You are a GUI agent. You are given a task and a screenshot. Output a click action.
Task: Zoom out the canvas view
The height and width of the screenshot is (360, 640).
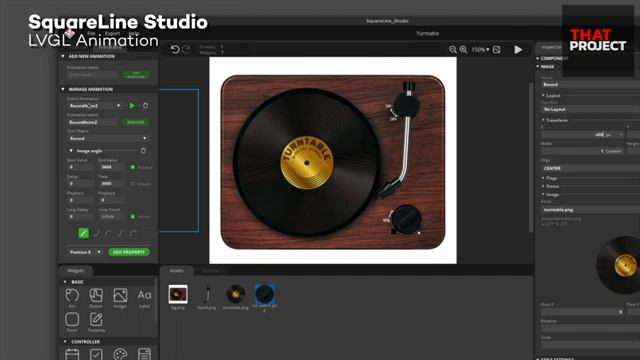453,49
